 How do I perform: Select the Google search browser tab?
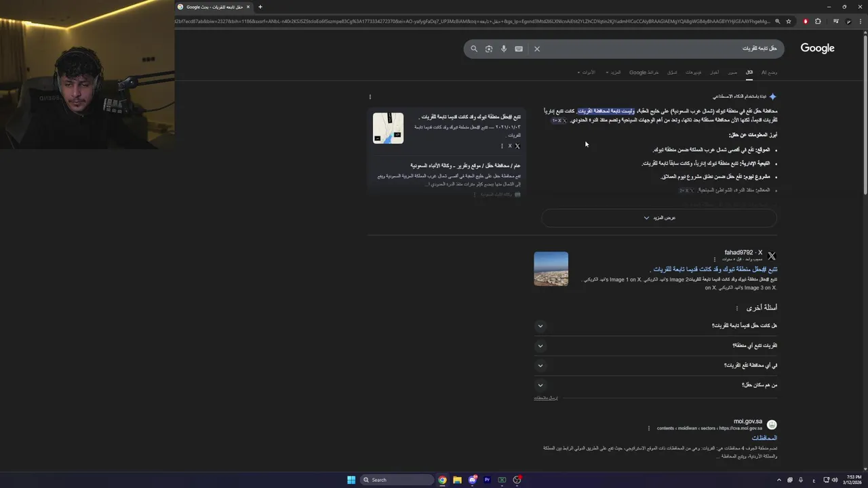[214, 7]
